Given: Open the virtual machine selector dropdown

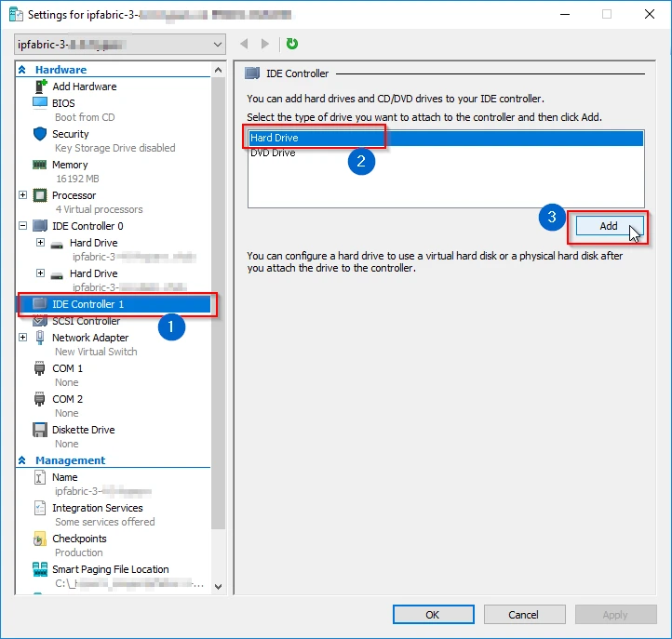Looking at the screenshot, I should pos(218,44).
